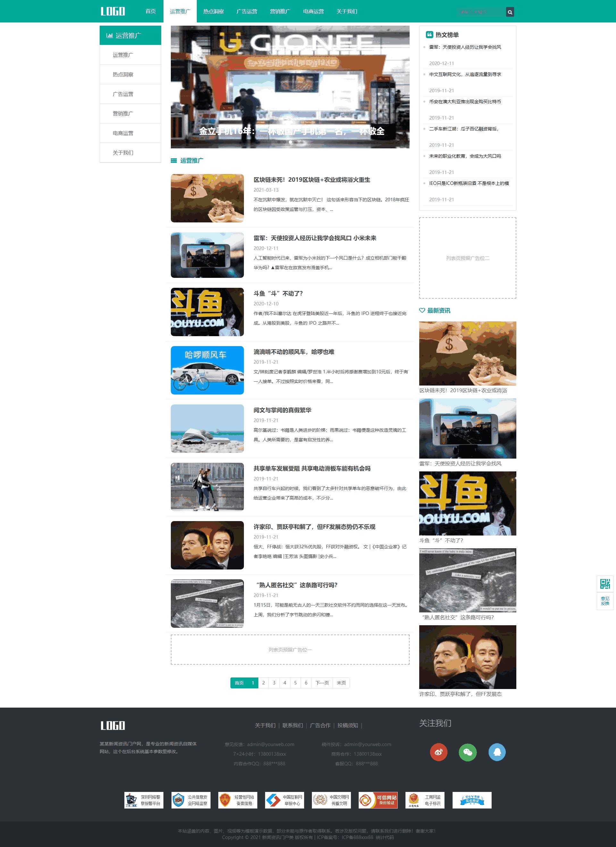Select 关于我们 in left sidebar menu
This screenshot has width=616, height=847.
coord(123,153)
